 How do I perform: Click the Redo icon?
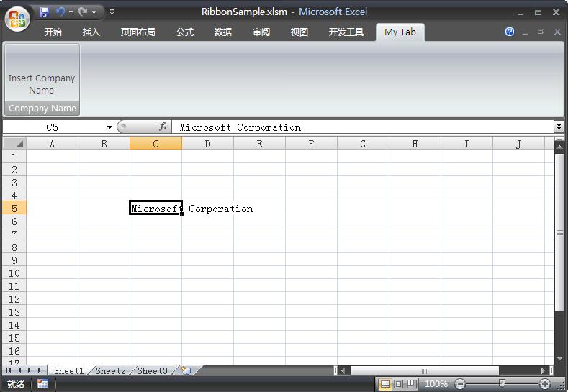(83, 12)
